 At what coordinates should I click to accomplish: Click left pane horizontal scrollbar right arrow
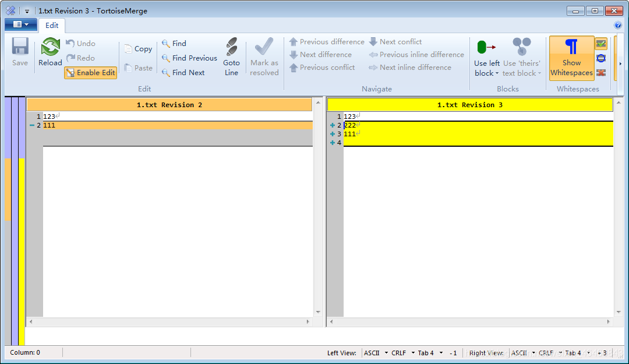click(308, 321)
